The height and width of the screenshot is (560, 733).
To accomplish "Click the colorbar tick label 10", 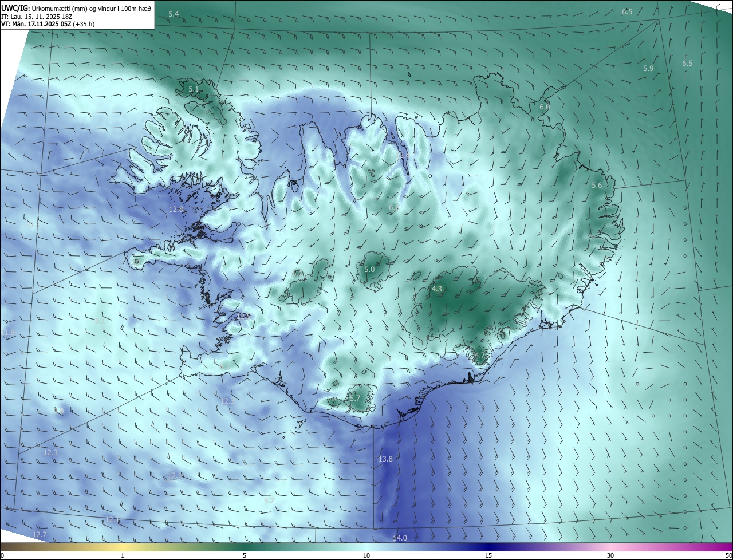I will click(x=366, y=555).
